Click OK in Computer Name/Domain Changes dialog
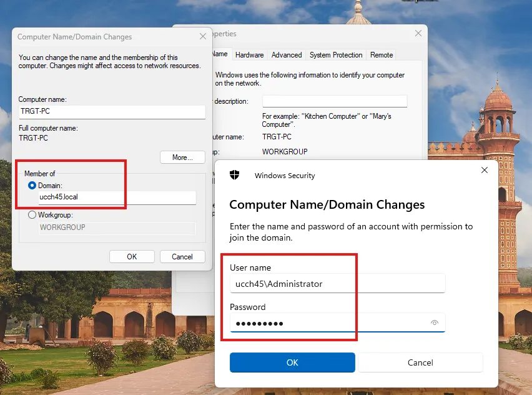Viewport: 532px width, 395px height. (x=132, y=257)
